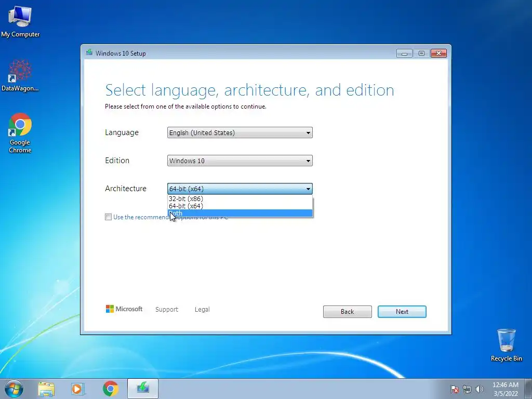
Task: Go Back to the previous page
Action: [348, 312]
